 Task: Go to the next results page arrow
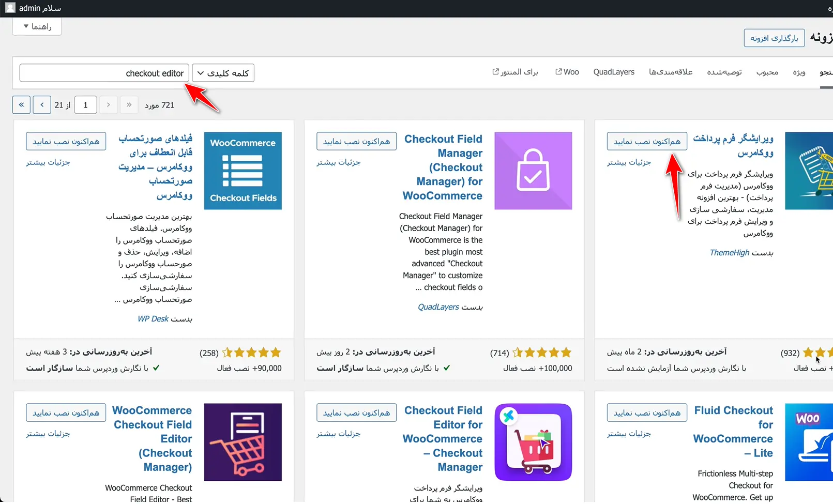[x=42, y=105]
